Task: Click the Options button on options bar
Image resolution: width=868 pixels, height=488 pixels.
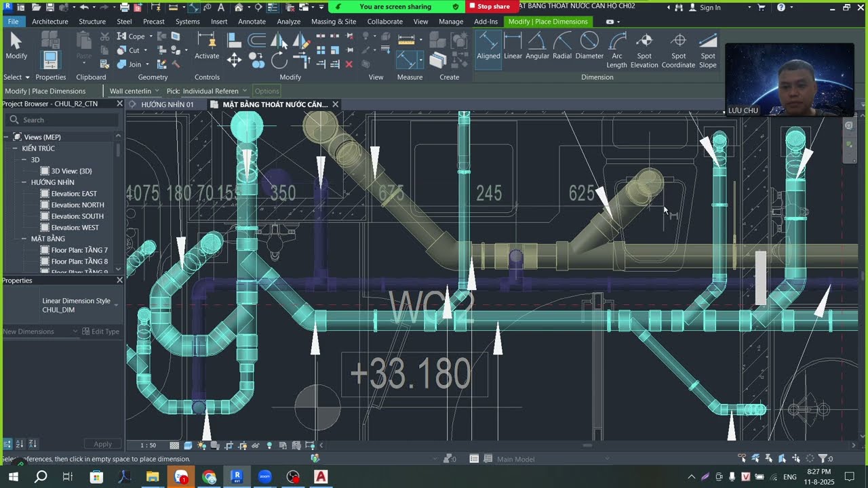Action: coord(267,91)
